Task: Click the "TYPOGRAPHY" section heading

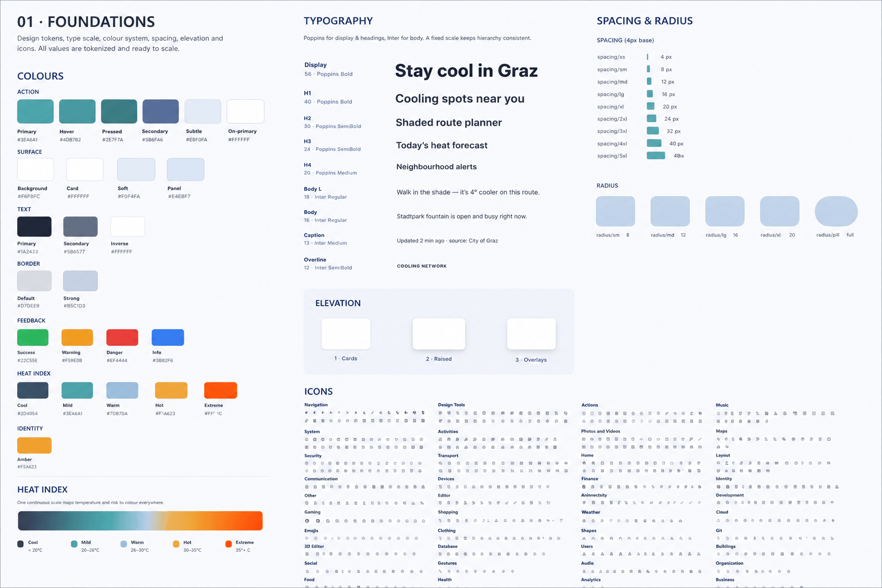Action: [x=338, y=21]
